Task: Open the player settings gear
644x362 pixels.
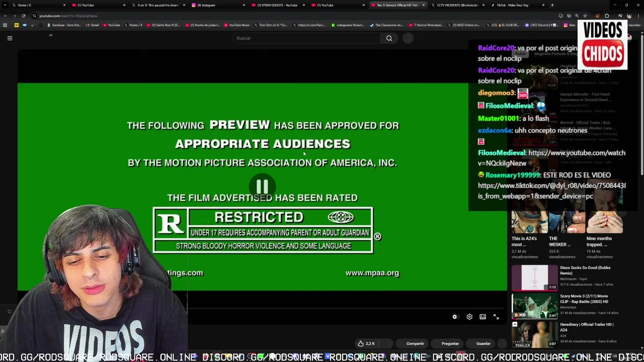Action: 469,317
